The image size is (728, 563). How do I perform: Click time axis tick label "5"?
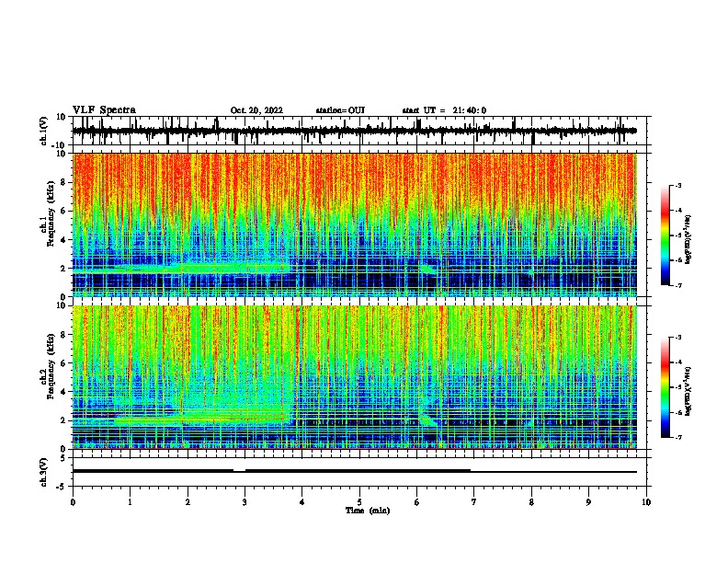point(359,502)
